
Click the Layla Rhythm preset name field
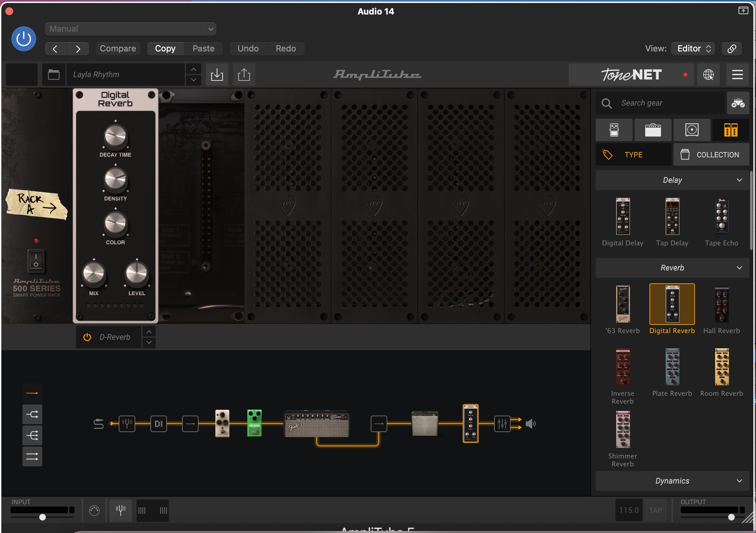pyautogui.click(x=125, y=75)
